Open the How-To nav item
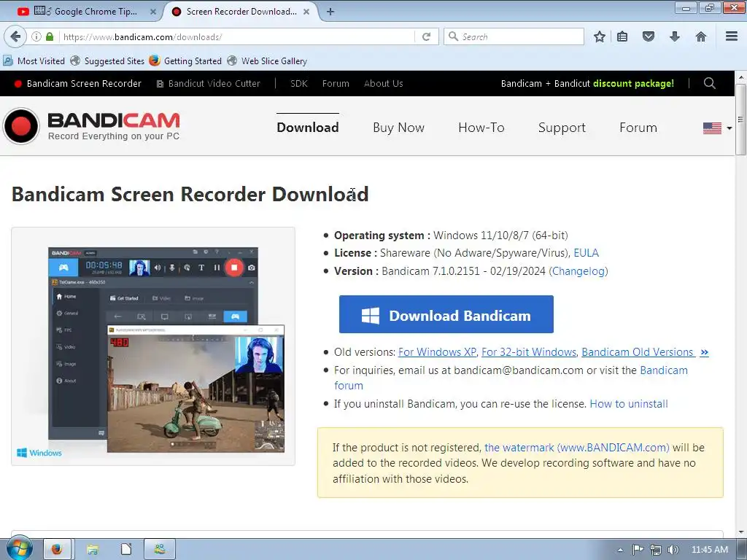 (481, 128)
